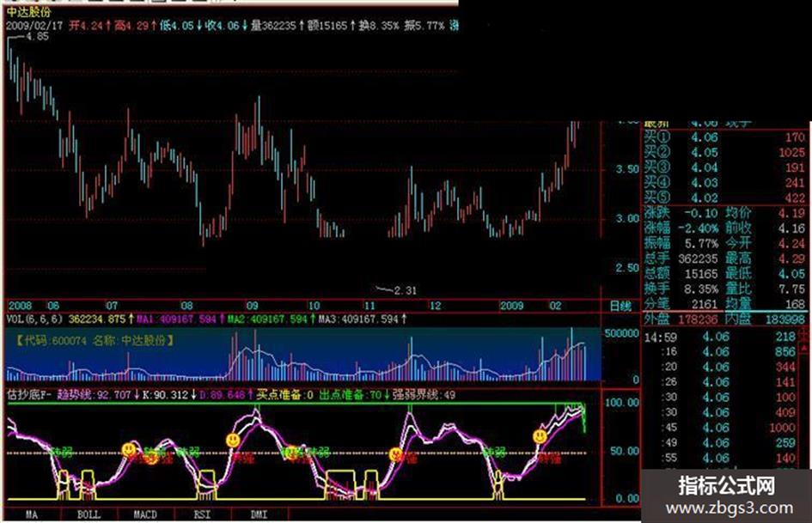
Task: Click the 2009 year marker on time axis
Action: [x=511, y=306]
